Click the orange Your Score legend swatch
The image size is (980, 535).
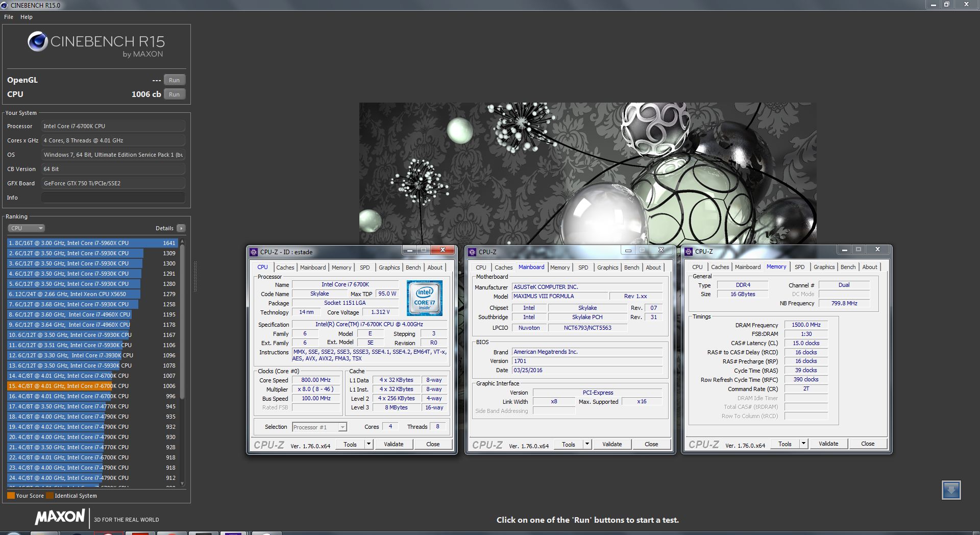[x=11, y=496]
